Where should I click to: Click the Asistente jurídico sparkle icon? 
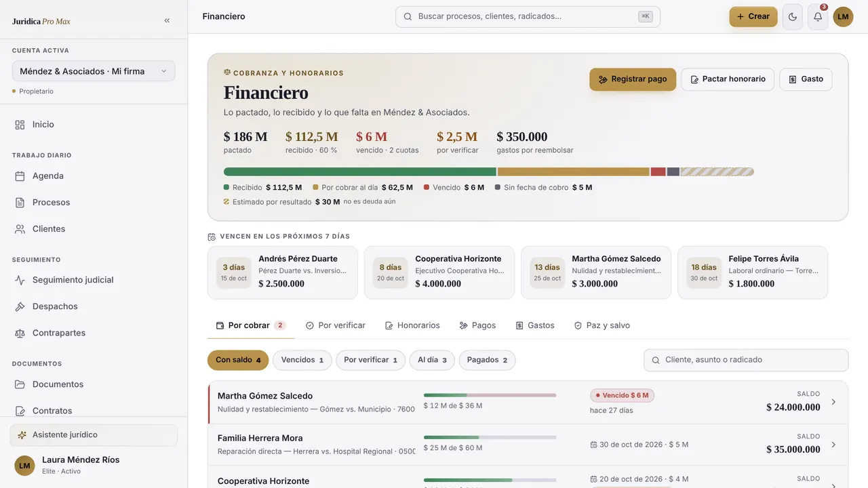[22, 435]
